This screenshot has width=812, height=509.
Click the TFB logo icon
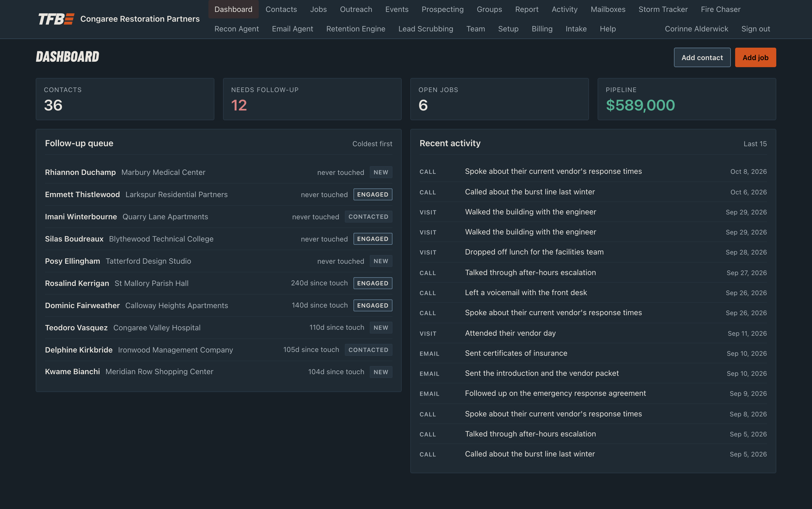(56, 19)
